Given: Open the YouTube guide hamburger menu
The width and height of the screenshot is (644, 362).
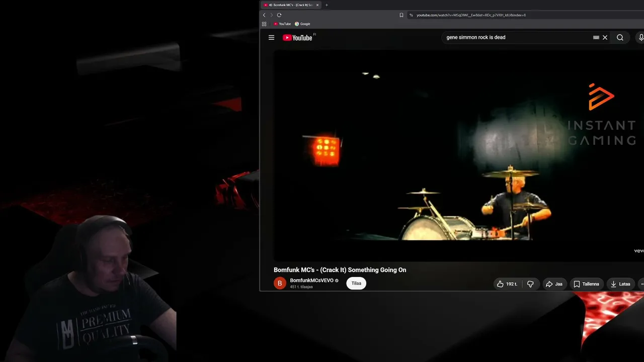Looking at the screenshot, I should (x=271, y=37).
